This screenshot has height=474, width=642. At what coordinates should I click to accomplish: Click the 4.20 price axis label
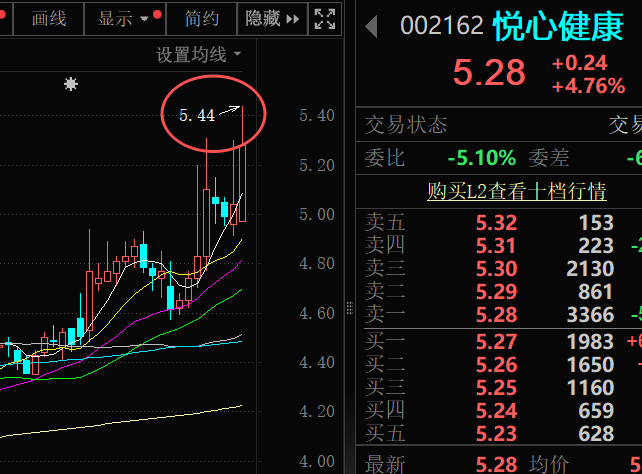tap(317, 412)
